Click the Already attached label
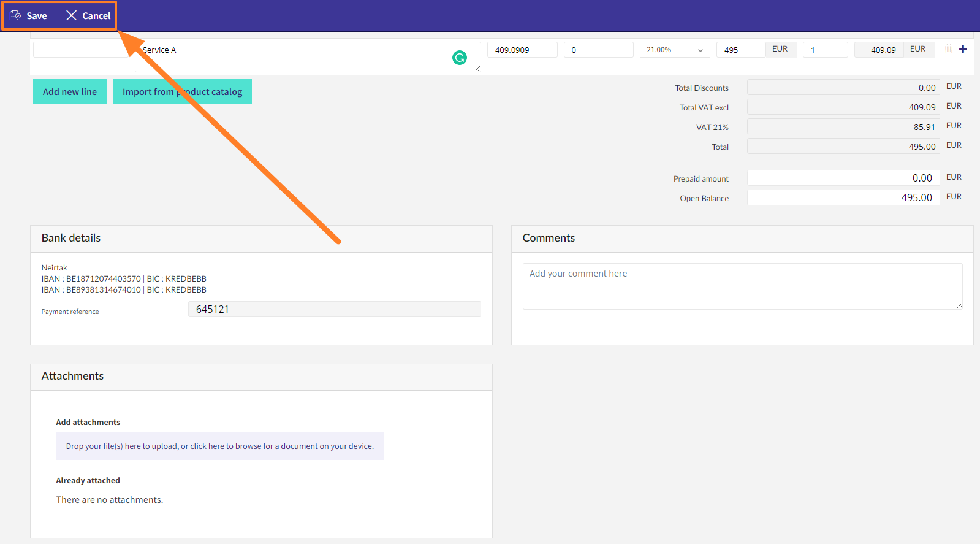This screenshot has height=544, width=980. [x=88, y=481]
